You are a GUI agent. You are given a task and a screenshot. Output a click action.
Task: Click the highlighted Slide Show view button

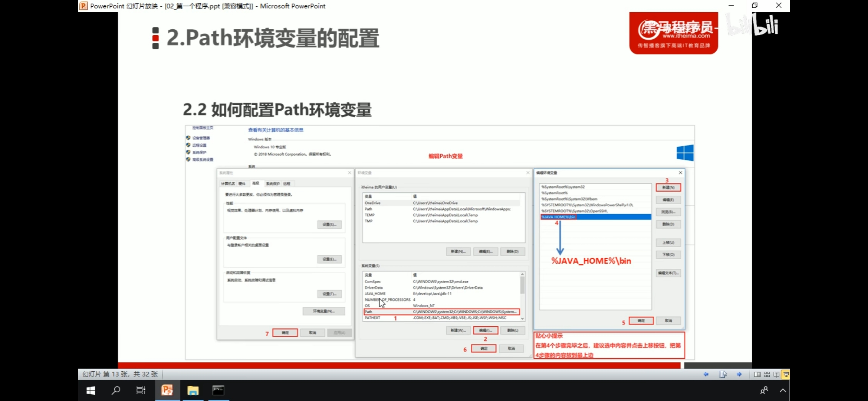click(786, 374)
